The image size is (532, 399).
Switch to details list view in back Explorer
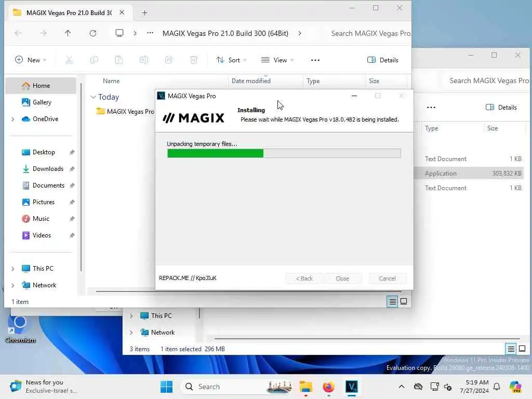(511, 349)
